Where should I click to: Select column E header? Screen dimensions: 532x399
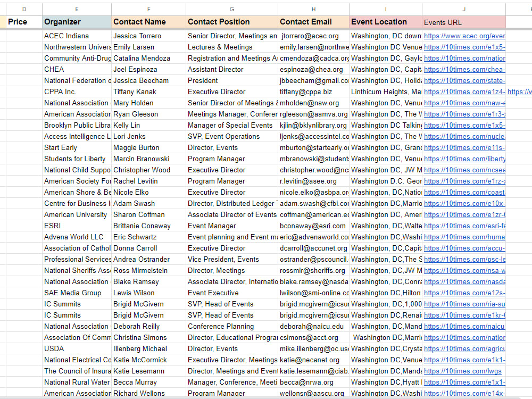[77, 9]
